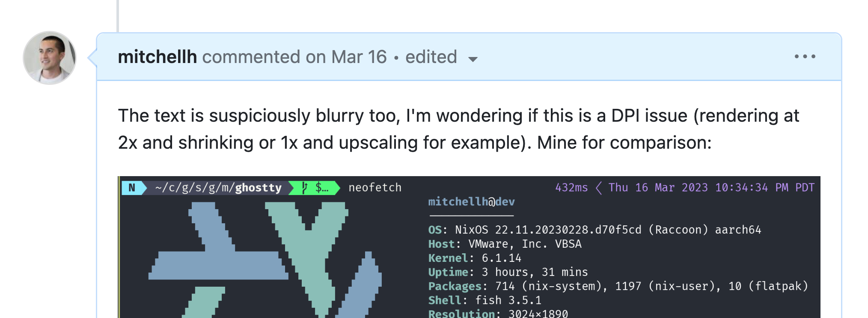This screenshot has width=868, height=318.
Task: Click the mitchellh@dev title in the screenshot
Action: [471, 202]
